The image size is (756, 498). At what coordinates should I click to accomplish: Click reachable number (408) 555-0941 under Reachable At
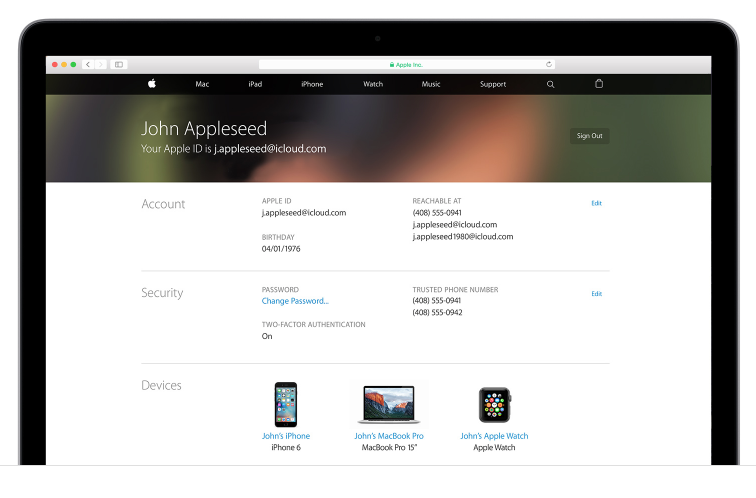[x=437, y=213]
